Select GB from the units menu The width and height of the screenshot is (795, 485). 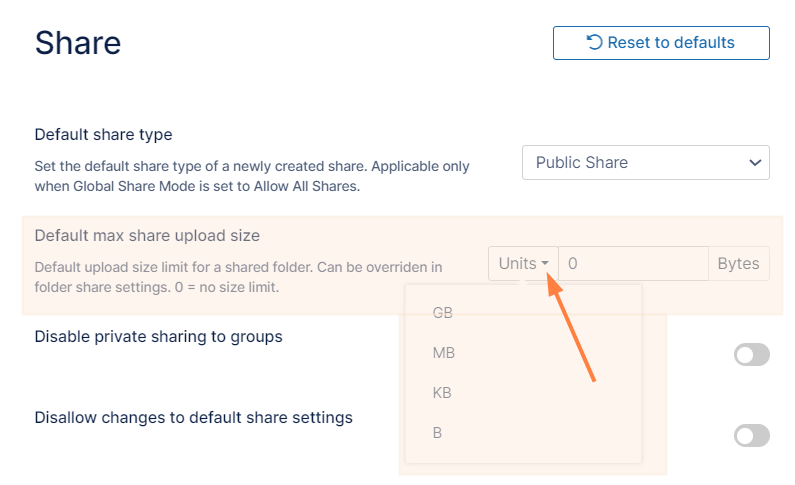pos(443,313)
